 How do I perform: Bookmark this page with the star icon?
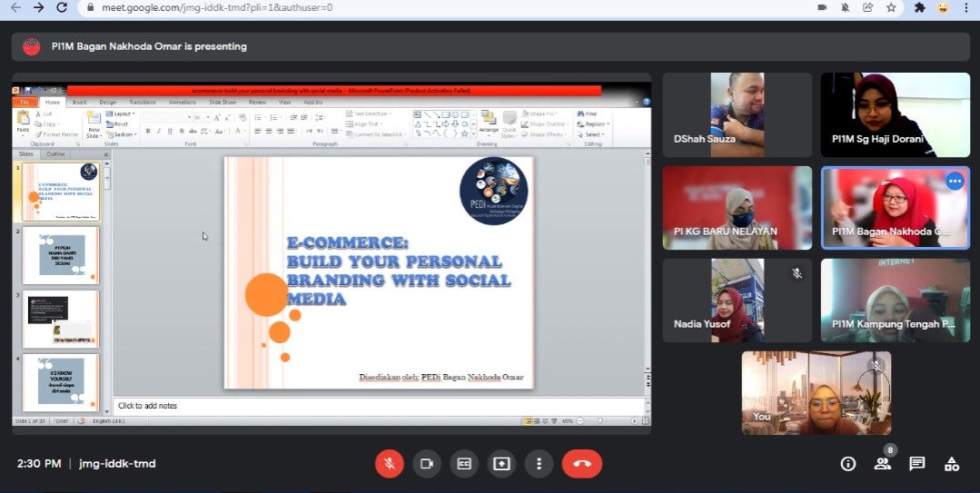click(x=892, y=7)
